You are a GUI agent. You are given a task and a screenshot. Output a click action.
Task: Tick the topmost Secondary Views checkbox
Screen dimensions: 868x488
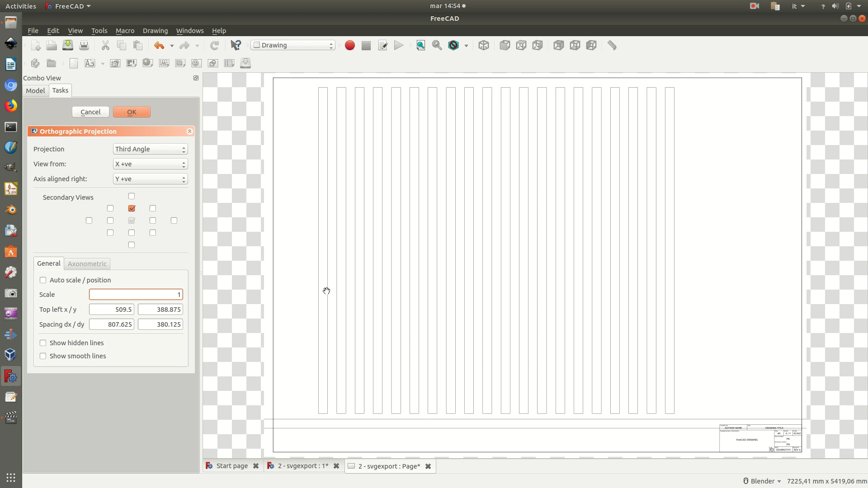[x=132, y=196]
